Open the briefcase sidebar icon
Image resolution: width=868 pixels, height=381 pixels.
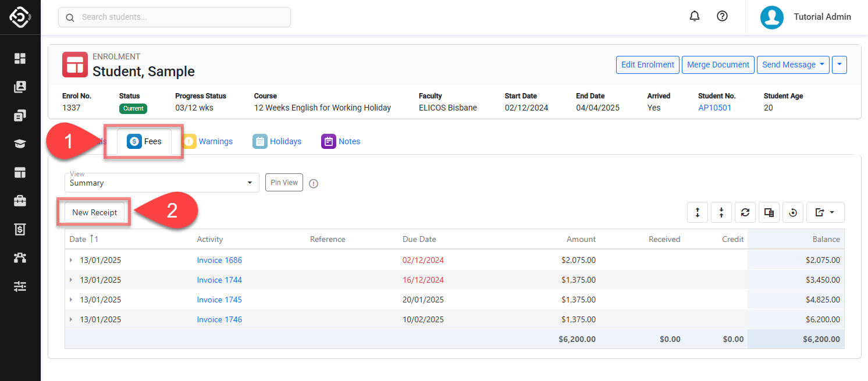tap(20, 201)
